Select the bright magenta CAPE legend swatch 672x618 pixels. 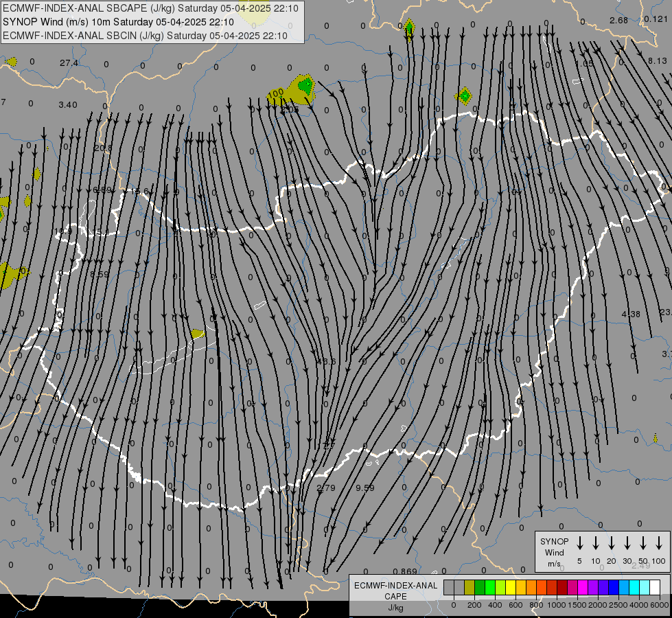(x=583, y=587)
